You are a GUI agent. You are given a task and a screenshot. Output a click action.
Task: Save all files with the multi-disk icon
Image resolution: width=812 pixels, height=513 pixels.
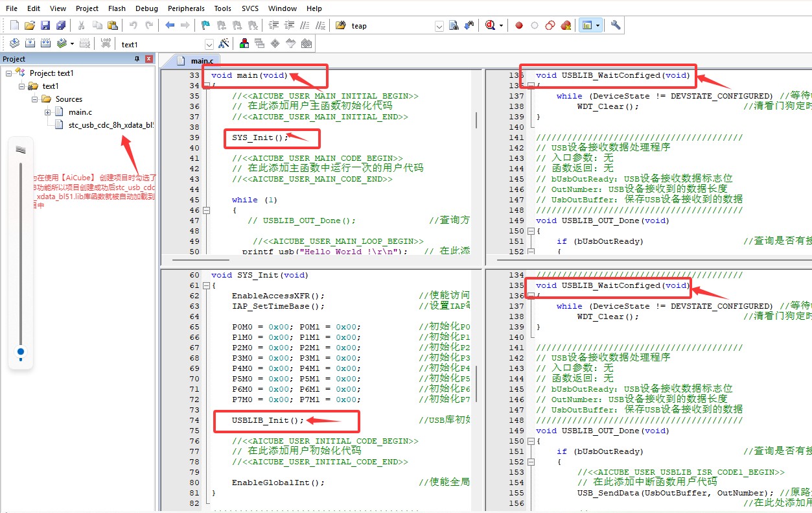click(x=60, y=25)
